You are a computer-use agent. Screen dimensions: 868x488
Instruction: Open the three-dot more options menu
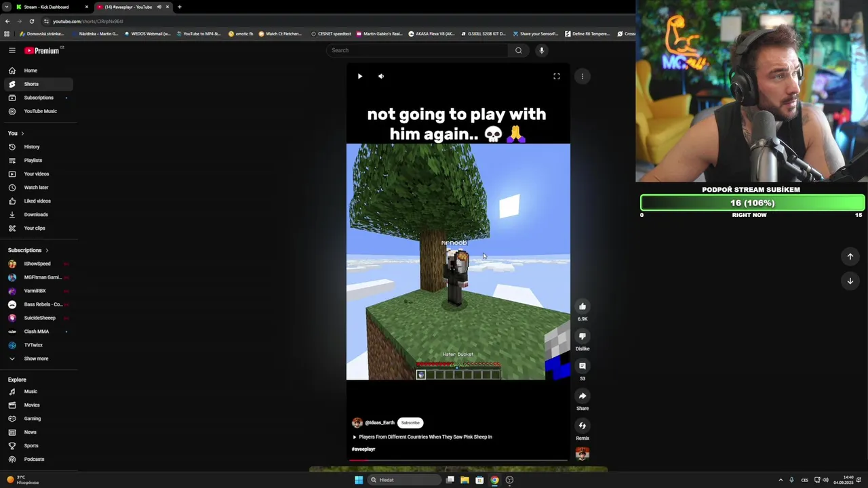click(x=582, y=77)
